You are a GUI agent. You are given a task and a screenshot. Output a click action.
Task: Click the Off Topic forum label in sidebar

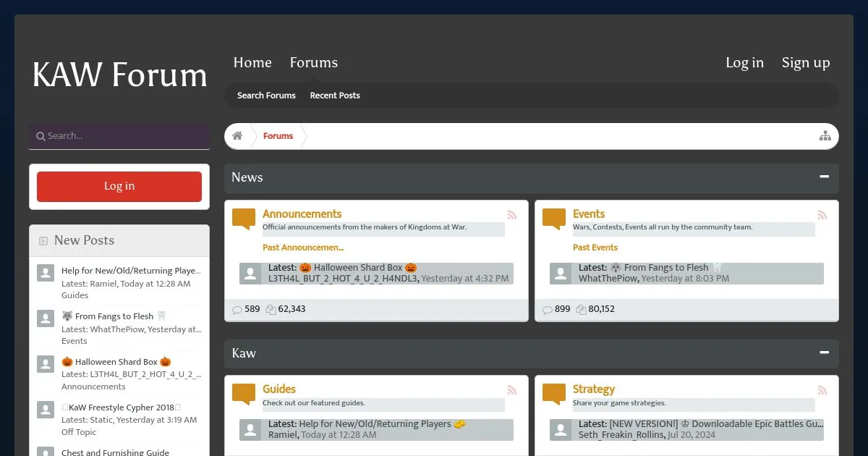click(79, 432)
